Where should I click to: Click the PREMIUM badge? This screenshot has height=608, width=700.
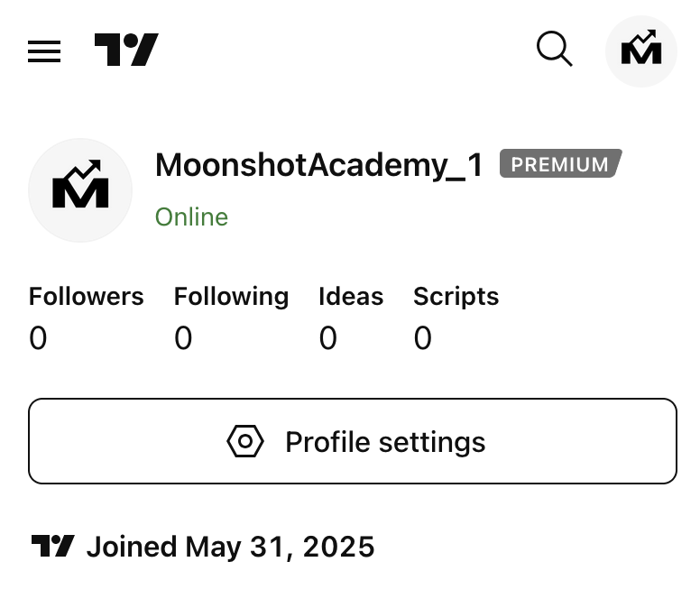tap(560, 164)
